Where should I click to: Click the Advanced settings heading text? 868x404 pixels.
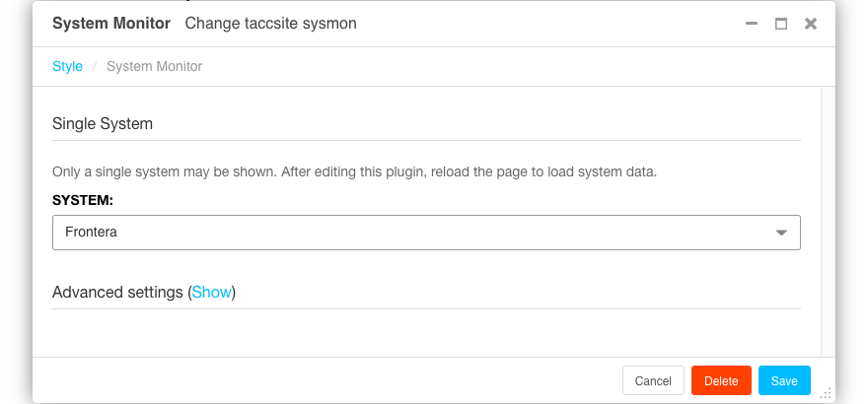118,293
